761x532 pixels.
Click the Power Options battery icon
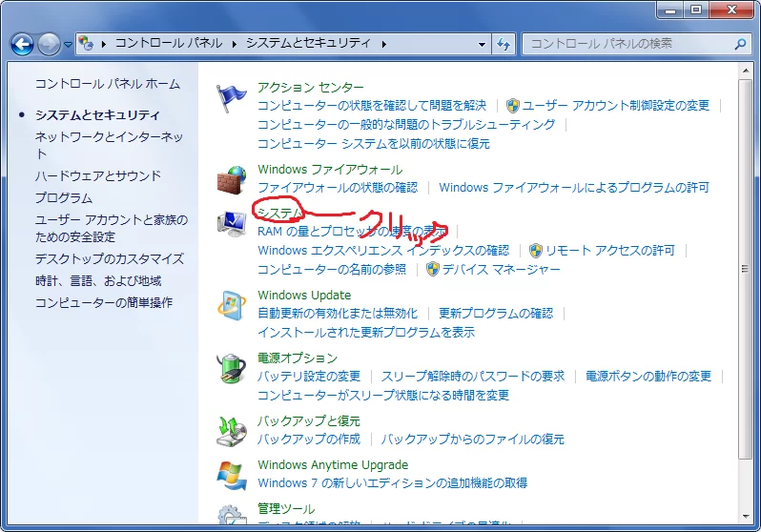(x=232, y=368)
